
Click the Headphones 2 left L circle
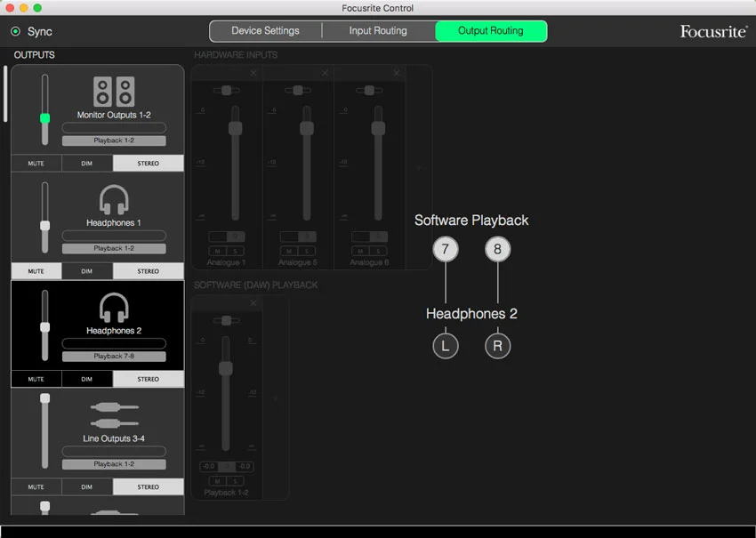[446, 346]
